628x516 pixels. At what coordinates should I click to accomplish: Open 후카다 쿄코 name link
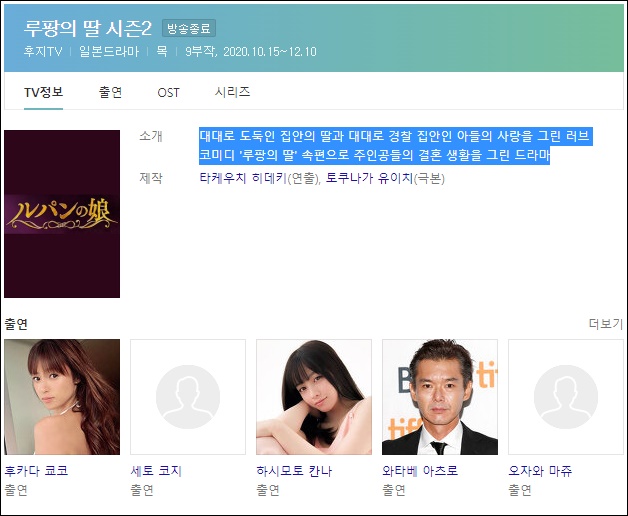(x=36, y=471)
